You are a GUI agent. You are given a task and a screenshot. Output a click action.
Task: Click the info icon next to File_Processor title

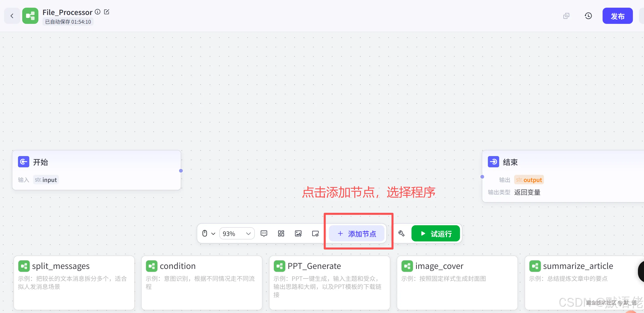tap(98, 12)
